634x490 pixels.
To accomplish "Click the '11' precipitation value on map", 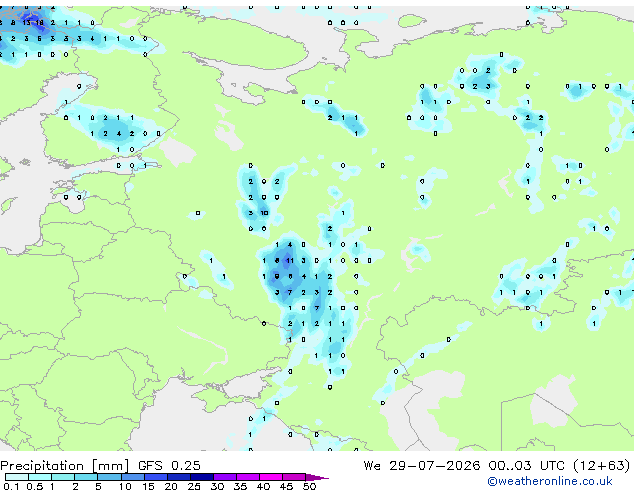I will click(290, 261).
